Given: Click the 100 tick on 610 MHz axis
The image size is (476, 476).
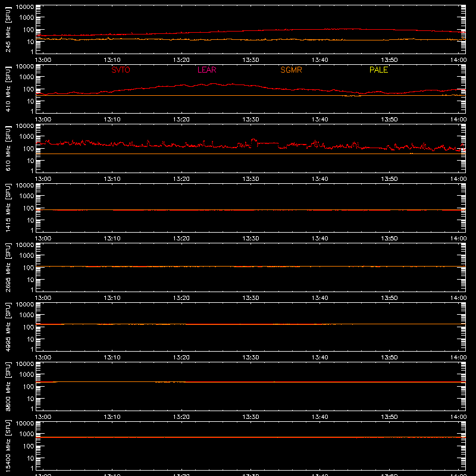Looking at the screenshot, I should click(x=29, y=149).
